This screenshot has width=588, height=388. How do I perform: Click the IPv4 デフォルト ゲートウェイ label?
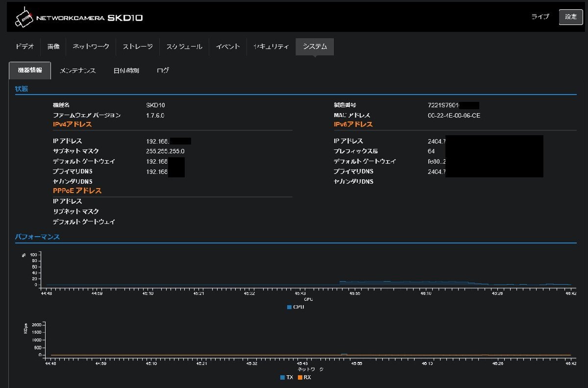tap(84, 162)
